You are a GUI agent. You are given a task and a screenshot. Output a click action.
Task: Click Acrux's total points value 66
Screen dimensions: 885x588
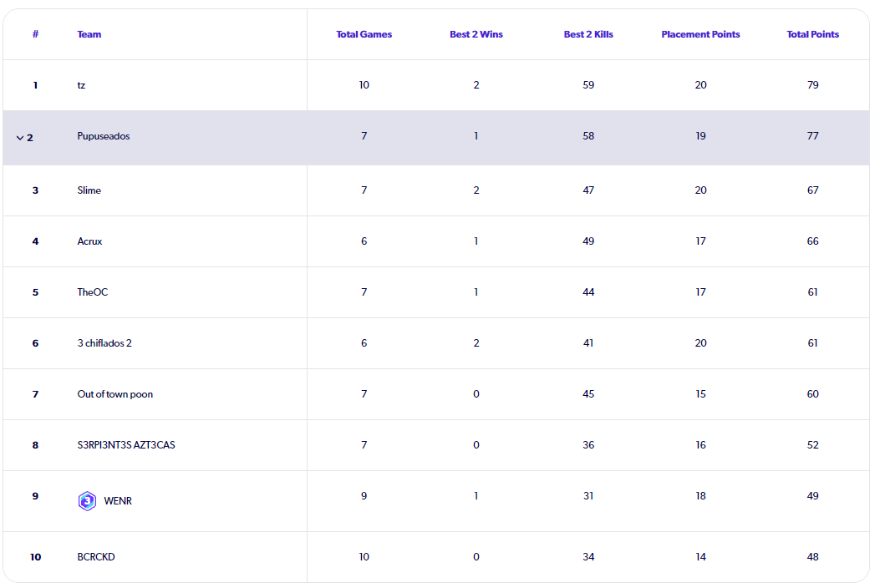pyautogui.click(x=813, y=241)
